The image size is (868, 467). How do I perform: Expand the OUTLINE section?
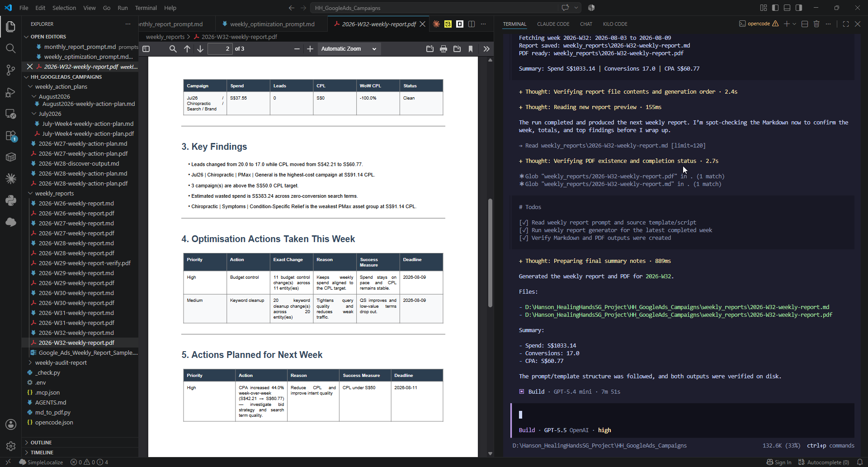click(x=80, y=443)
